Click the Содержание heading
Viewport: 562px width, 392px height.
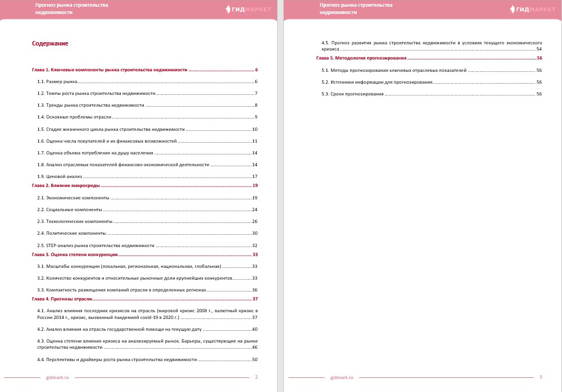(x=50, y=44)
